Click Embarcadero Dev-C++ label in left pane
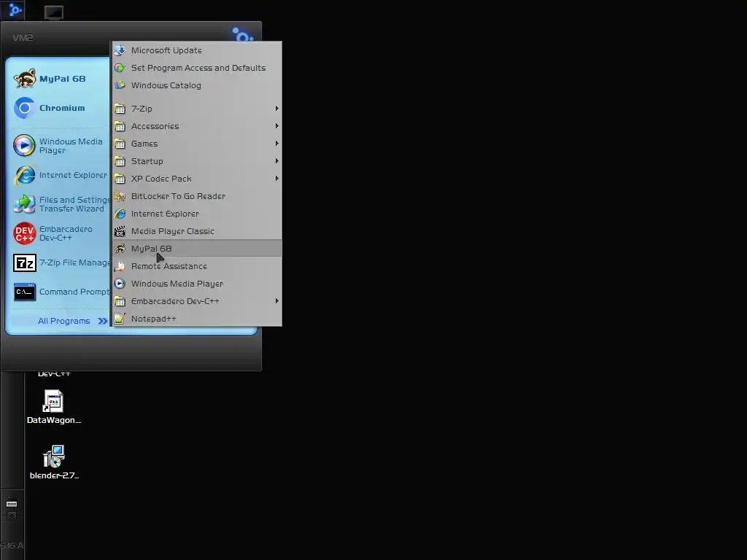747x560 pixels. [x=66, y=233]
